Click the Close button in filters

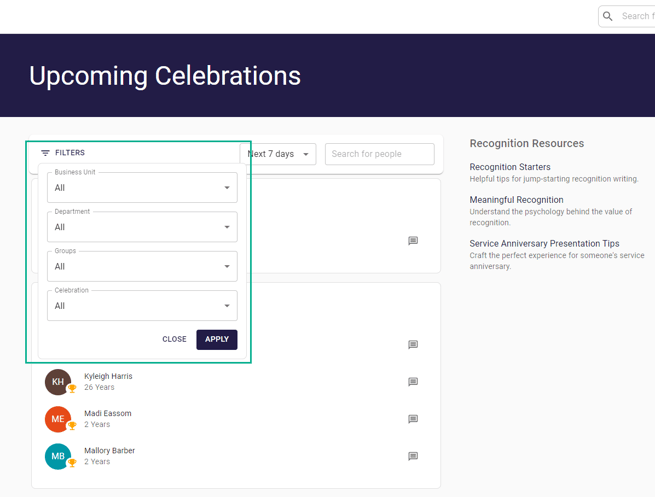click(x=174, y=339)
